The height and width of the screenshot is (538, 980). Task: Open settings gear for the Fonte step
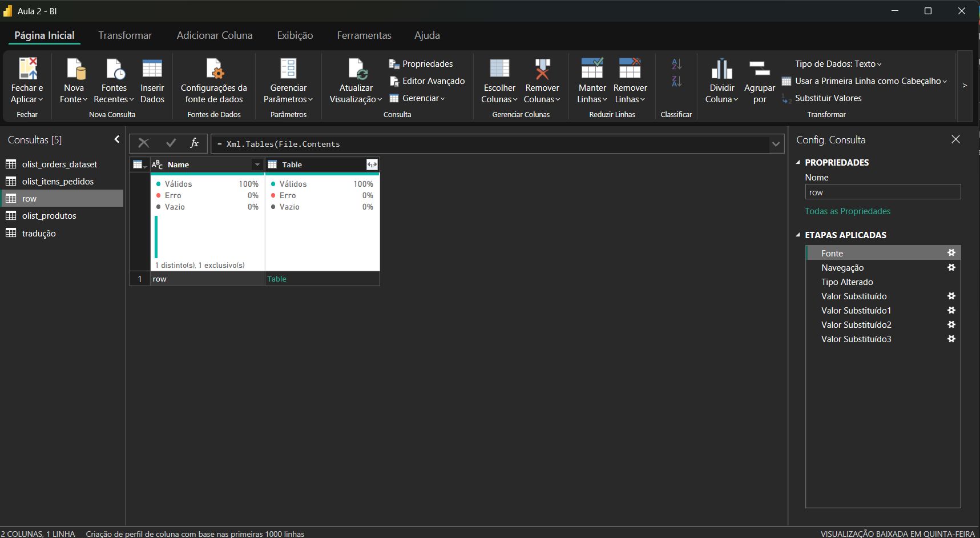click(951, 252)
